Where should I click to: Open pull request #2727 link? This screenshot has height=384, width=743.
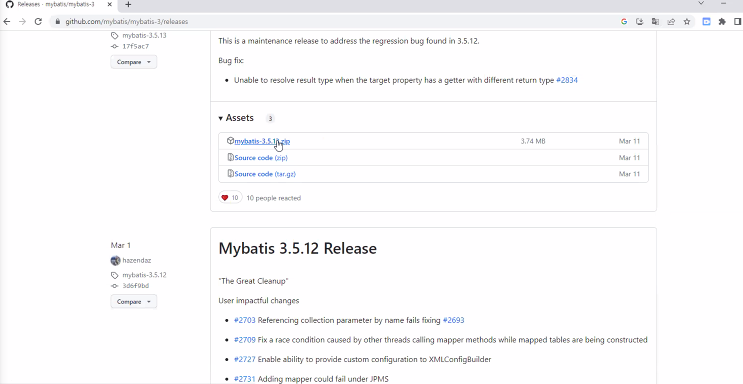click(x=245, y=359)
